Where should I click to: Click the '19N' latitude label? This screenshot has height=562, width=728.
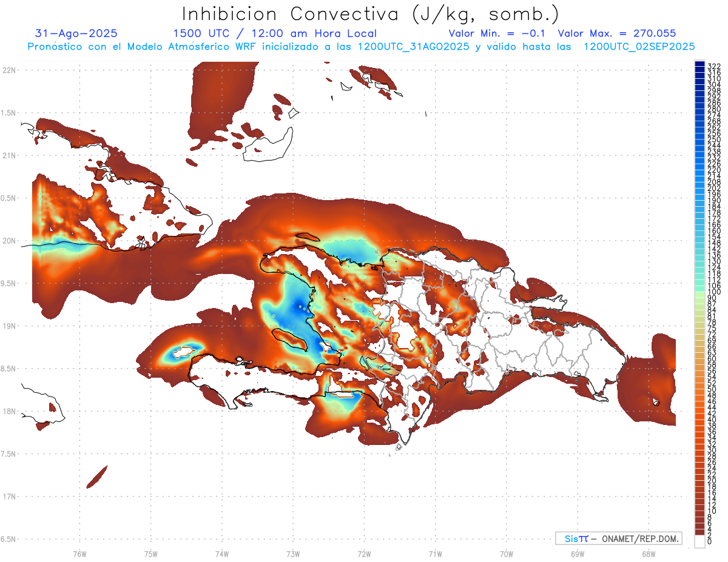coord(8,326)
